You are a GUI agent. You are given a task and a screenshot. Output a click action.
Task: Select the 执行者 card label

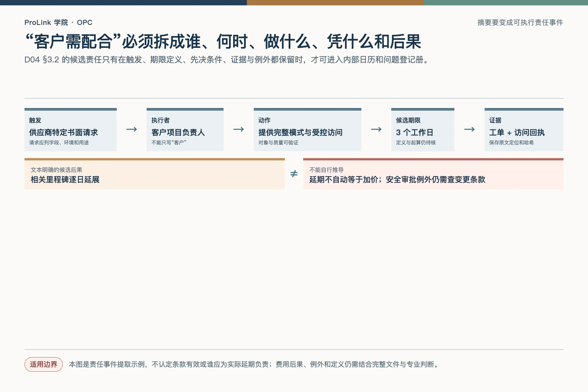pos(160,120)
